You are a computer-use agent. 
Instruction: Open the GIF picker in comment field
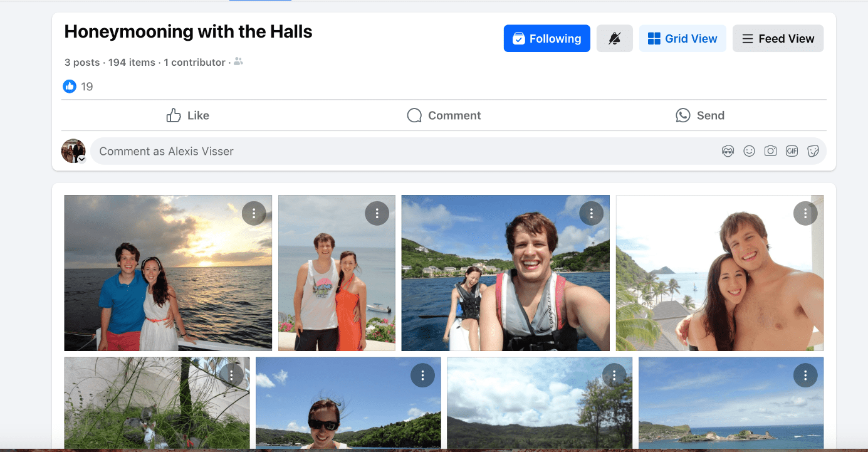coord(792,151)
